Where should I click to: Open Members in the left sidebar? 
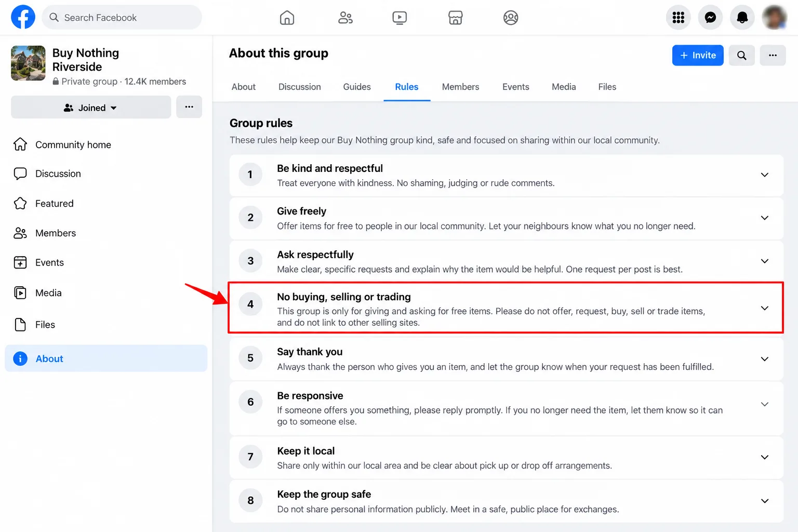tap(106, 233)
